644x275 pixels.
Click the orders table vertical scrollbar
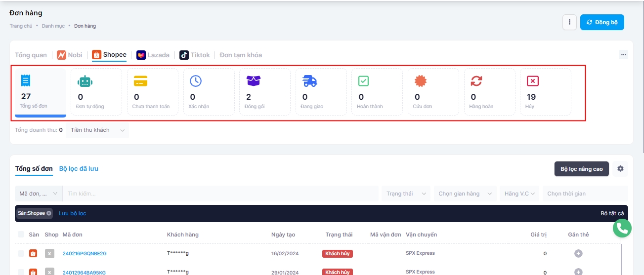tap(621, 259)
